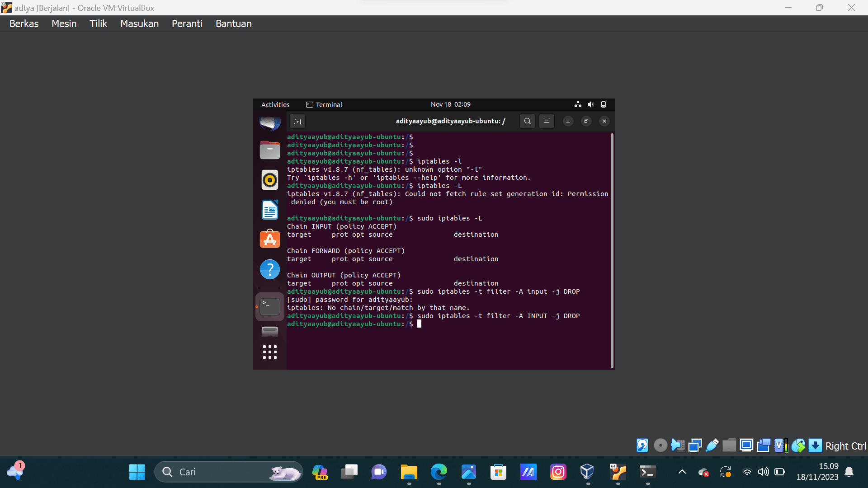Click 'No chain/target/match by that name.' line
The height and width of the screenshot is (488, 868).
tap(399, 308)
